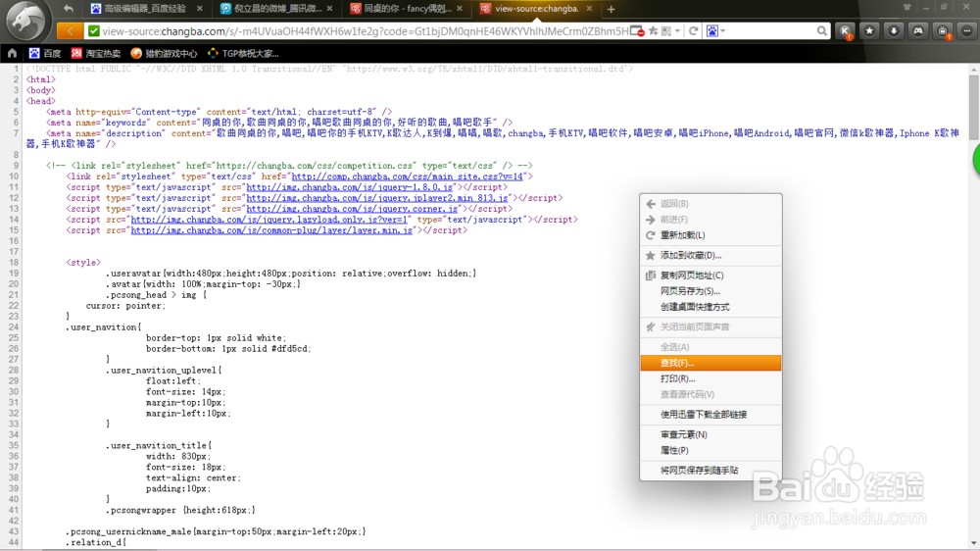Viewport: 980px width, 551px height.
Task: Click the home icon in bookmarks bar
Action: tap(12, 53)
